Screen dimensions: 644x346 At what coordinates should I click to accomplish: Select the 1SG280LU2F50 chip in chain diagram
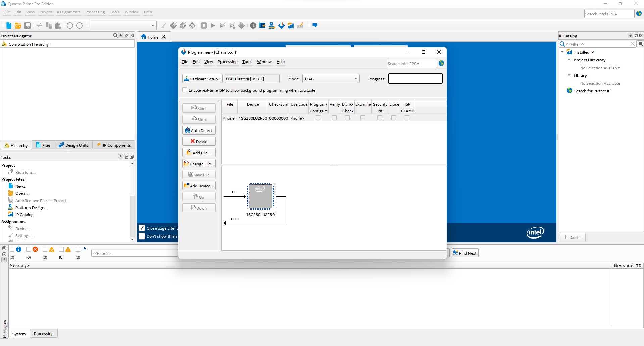(260, 196)
